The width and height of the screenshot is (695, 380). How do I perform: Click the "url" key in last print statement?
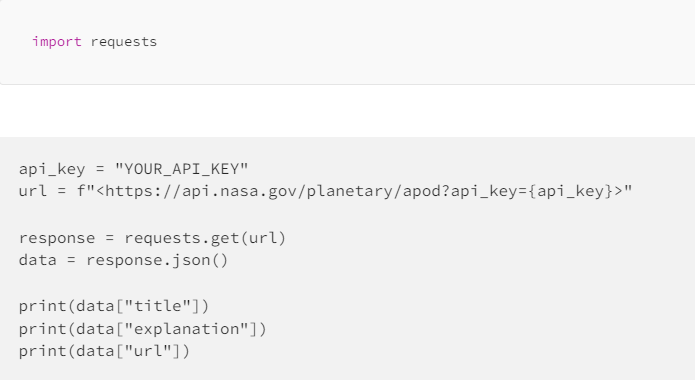148,351
